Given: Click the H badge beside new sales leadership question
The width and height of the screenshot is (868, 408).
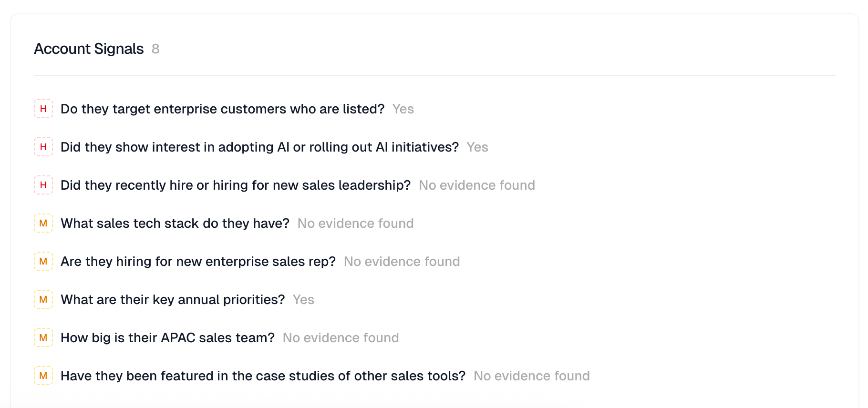Looking at the screenshot, I should (x=43, y=185).
